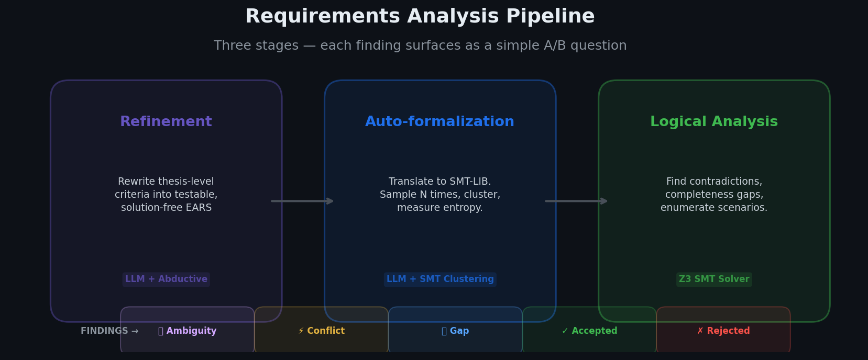
Task: Click the Logical Analysis stage heading
Action: [x=714, y=122]
